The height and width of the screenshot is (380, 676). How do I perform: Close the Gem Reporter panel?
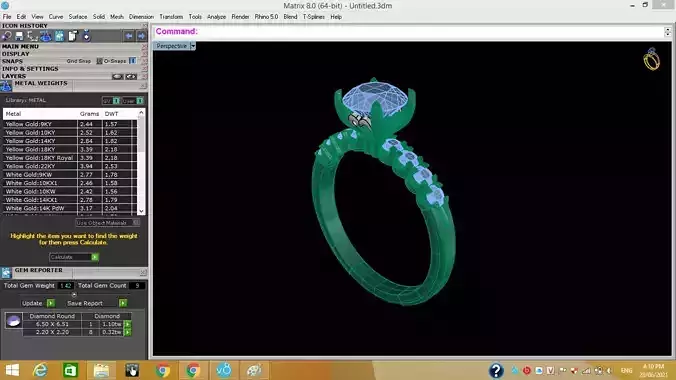(143, 273)
